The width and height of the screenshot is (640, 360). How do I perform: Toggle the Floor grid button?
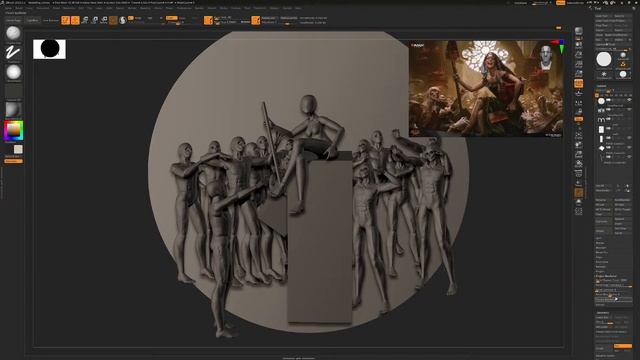(578, 93)
